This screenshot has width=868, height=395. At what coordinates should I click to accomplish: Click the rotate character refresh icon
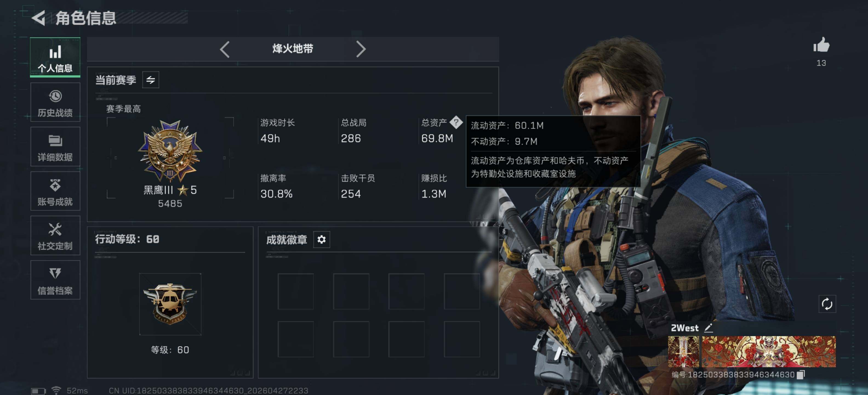point(827,304)
